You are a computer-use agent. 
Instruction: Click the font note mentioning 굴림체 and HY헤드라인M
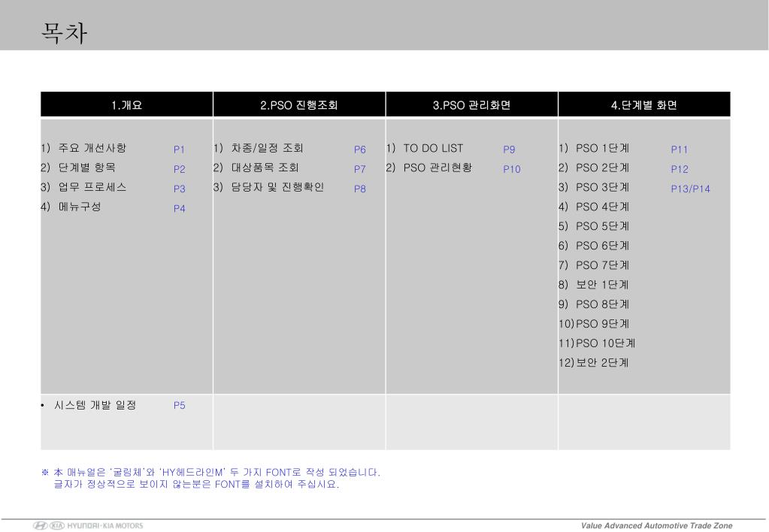pos(211,472)
